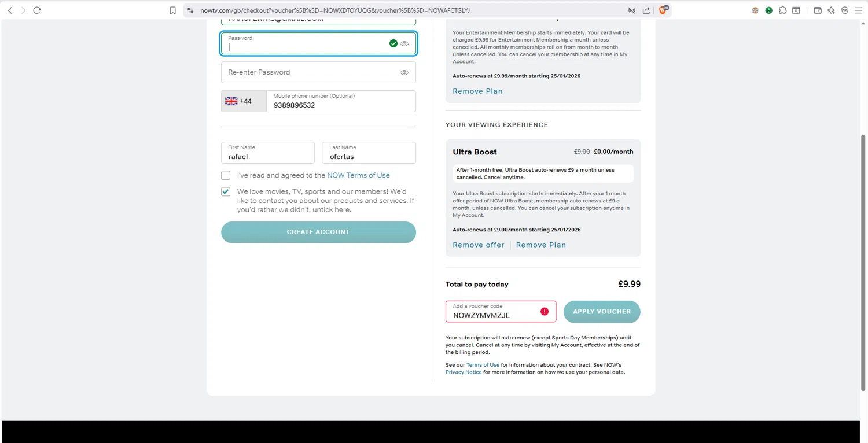Open the browser hamburger main menu
This screenshot has height=443, width=868.
coord(859,10)
